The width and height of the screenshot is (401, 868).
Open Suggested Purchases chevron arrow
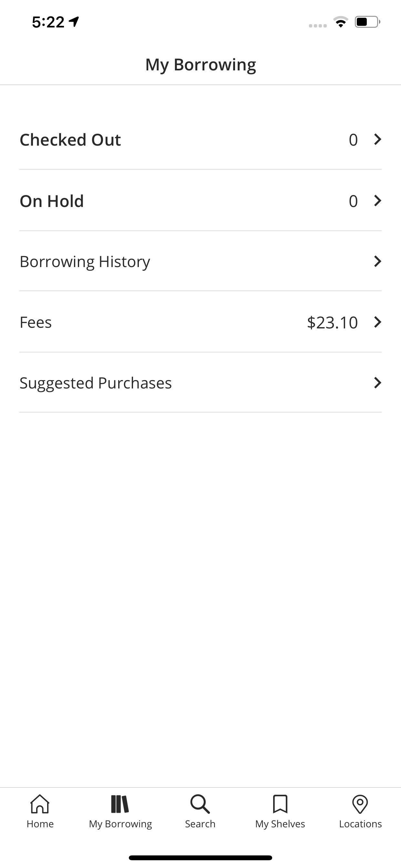coord(378,383)
